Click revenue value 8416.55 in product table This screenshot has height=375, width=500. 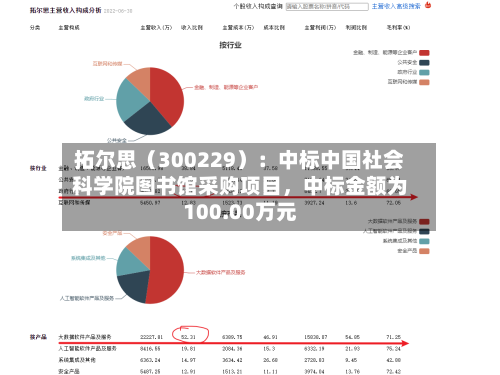(150, 349)
